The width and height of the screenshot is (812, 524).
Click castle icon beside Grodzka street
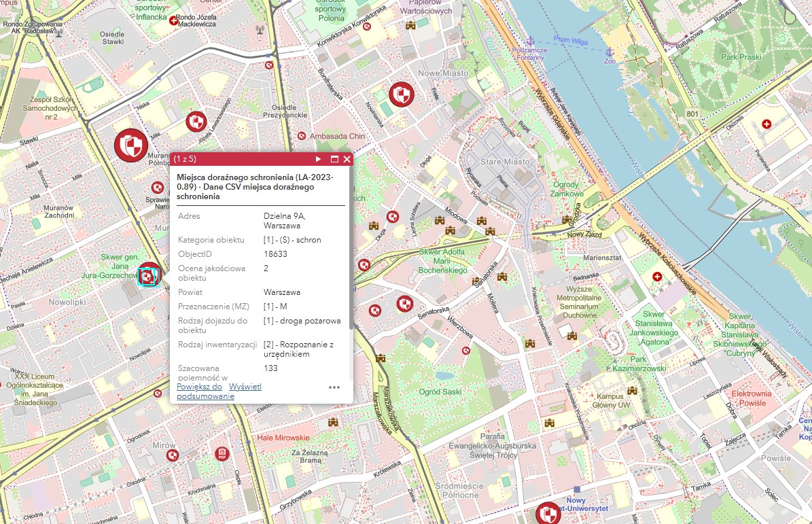tap(567, 220)
